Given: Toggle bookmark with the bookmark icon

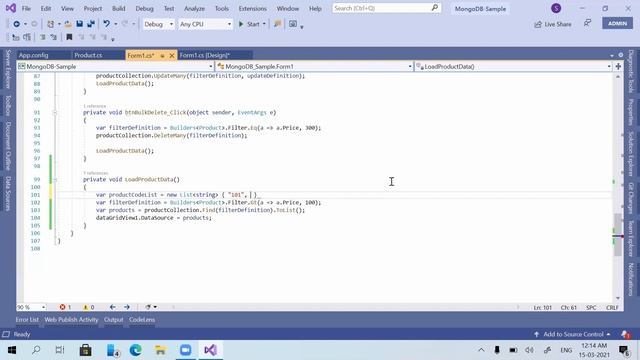Looking at the screenshot, I should pyautogui.click(x=69, y=38).
